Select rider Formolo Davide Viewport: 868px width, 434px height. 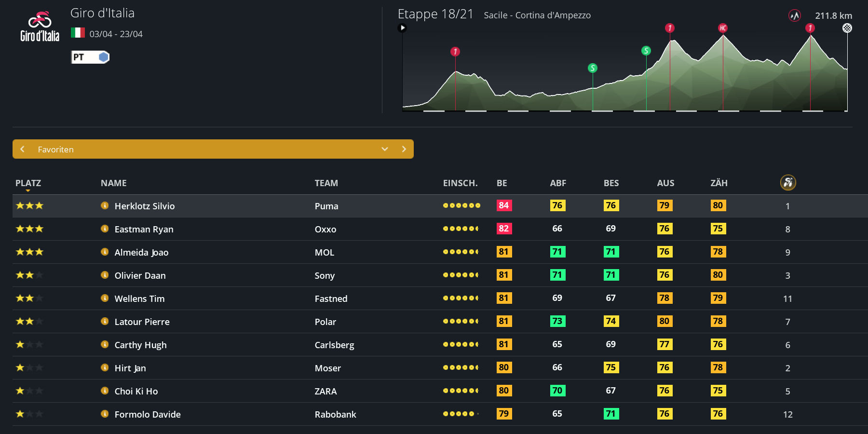point(148,415)
